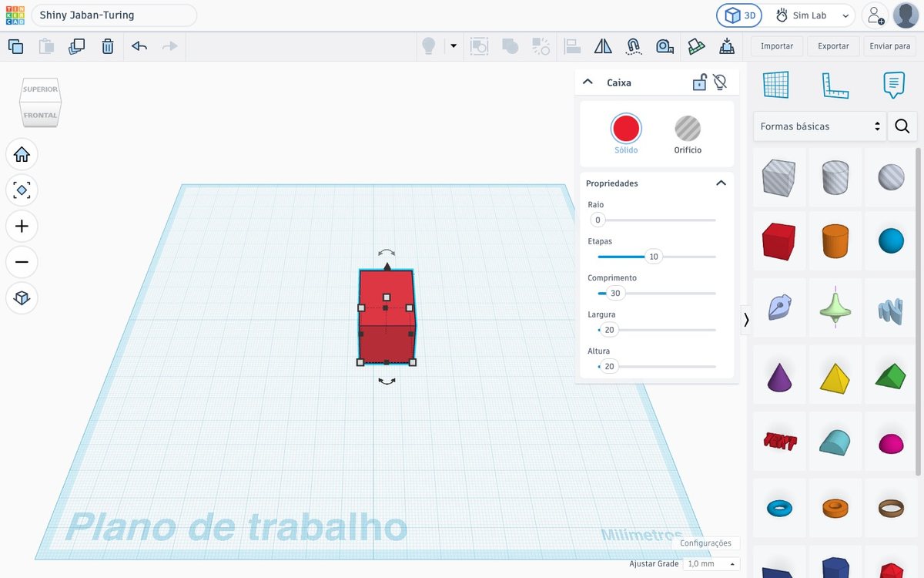
Task: Click the Altura slider handle
Action: tap(609, 367)
